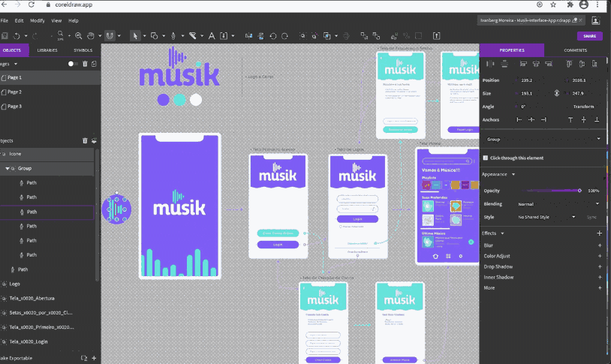611x364 pixels.
Task: Open the Blending mode dropdown
Action: point(558,203)
